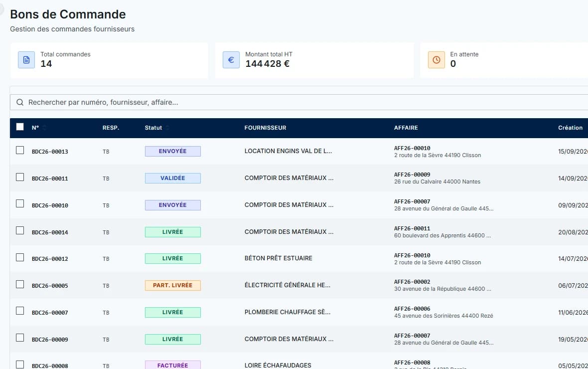The width and height of the screenshot is (588, 369).
Task: Open order number BDC26-00012
Action: coord(50,259)
